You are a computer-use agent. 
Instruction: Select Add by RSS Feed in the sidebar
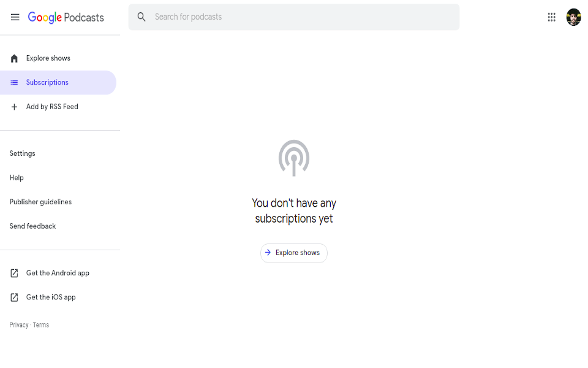(x=58, y=107)
